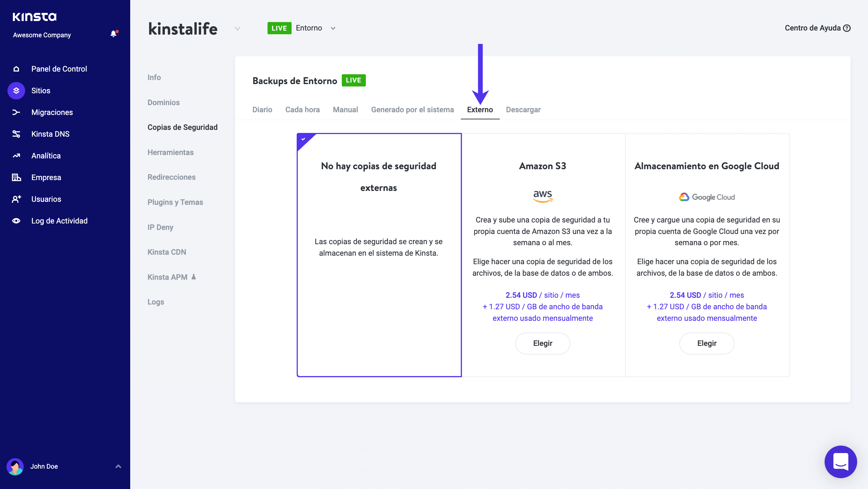Choose Amazon S3 with Elegir button
The height and width of the screenshot is (489, 868).
tap(542, 344)
